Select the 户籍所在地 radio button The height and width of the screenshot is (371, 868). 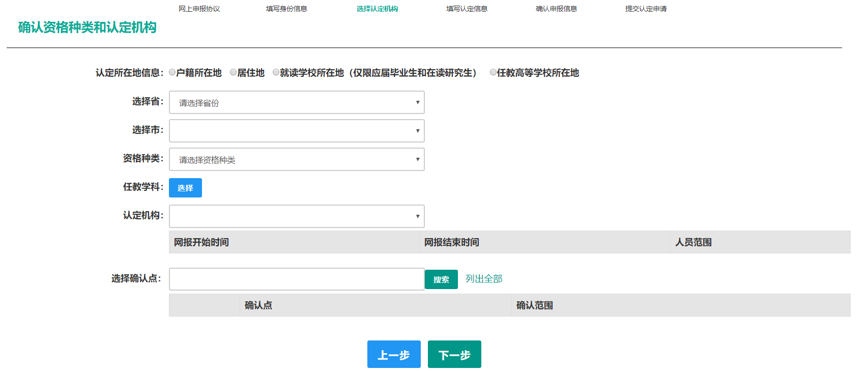[172, 72]
